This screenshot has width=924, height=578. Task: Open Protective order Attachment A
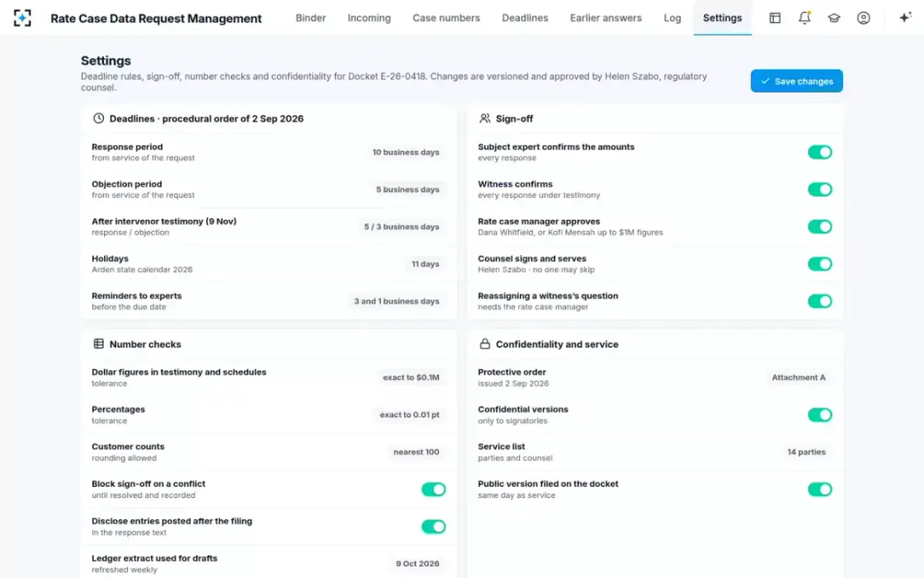[798, 378]
